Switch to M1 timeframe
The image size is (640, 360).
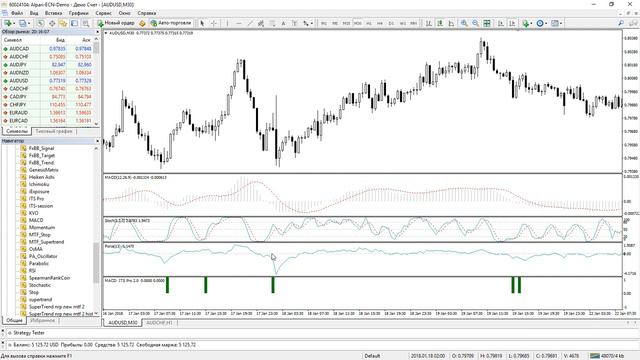(x=324, y=23)
